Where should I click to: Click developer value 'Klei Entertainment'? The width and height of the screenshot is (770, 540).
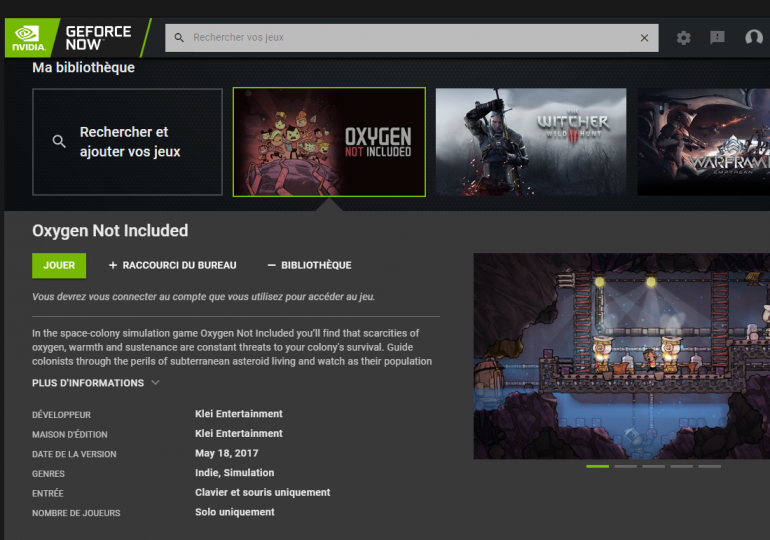(x=239, y=414)
